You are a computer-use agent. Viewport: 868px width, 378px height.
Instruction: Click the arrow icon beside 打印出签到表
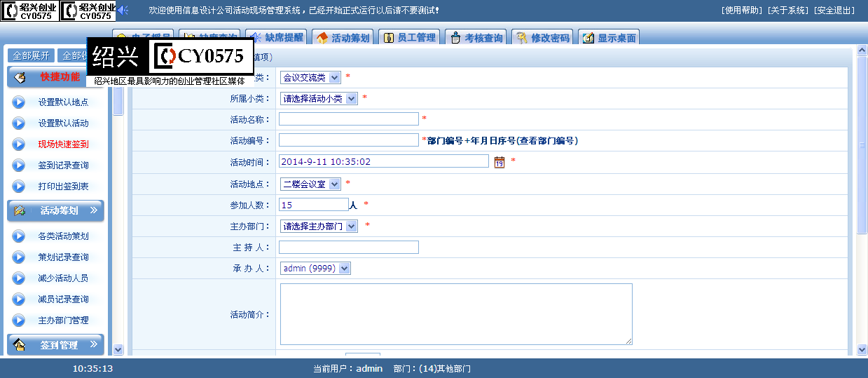coord(19,186)
